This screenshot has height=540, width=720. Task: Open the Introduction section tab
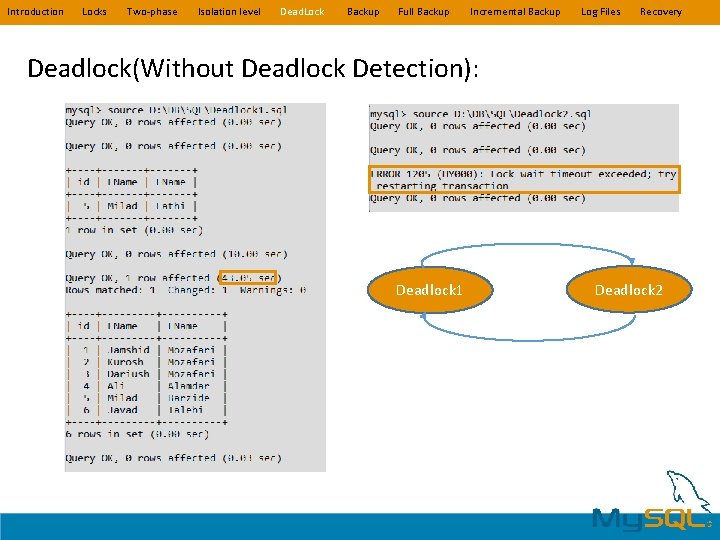tap(35, 12)
